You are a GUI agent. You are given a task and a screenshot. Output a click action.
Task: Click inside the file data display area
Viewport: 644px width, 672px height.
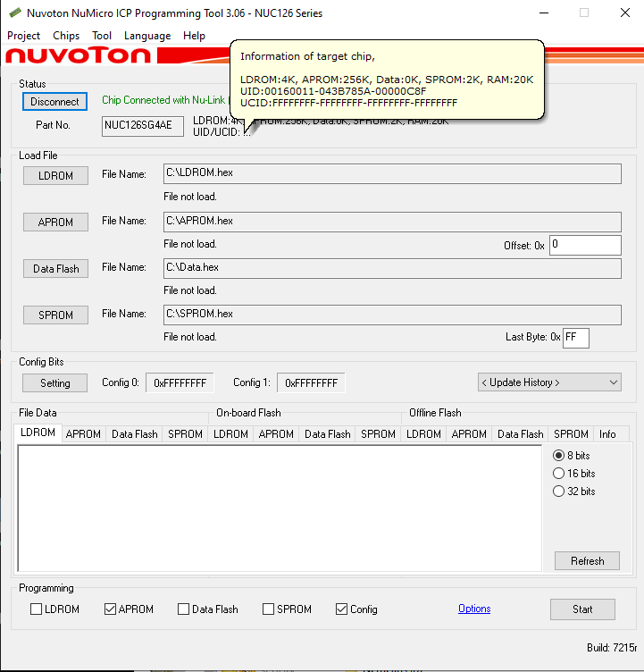tap(280, 508)
